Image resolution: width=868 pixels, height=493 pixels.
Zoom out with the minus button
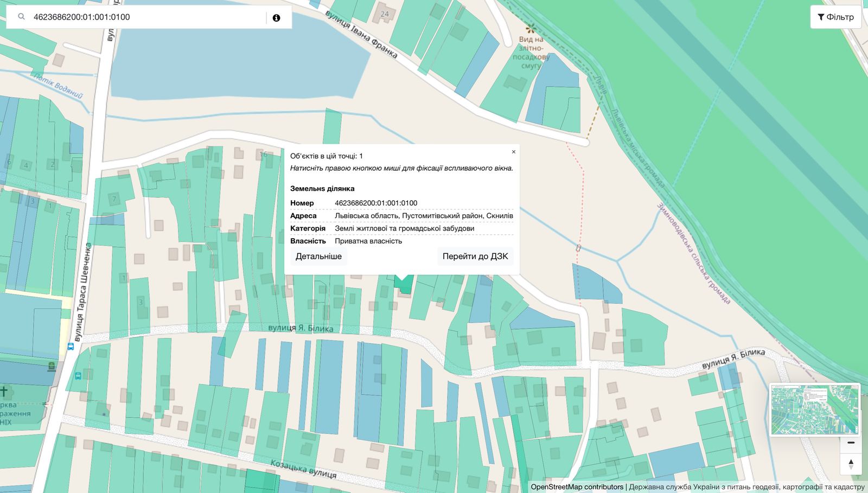(x=851, y=443)
